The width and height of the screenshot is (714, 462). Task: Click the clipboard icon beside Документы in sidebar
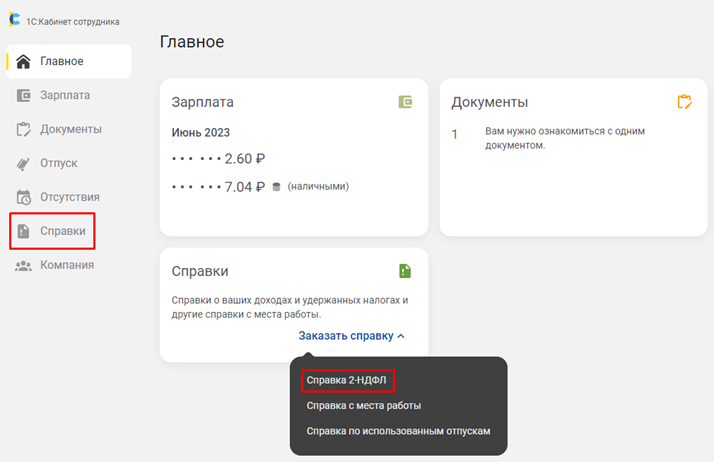[24, 129]
